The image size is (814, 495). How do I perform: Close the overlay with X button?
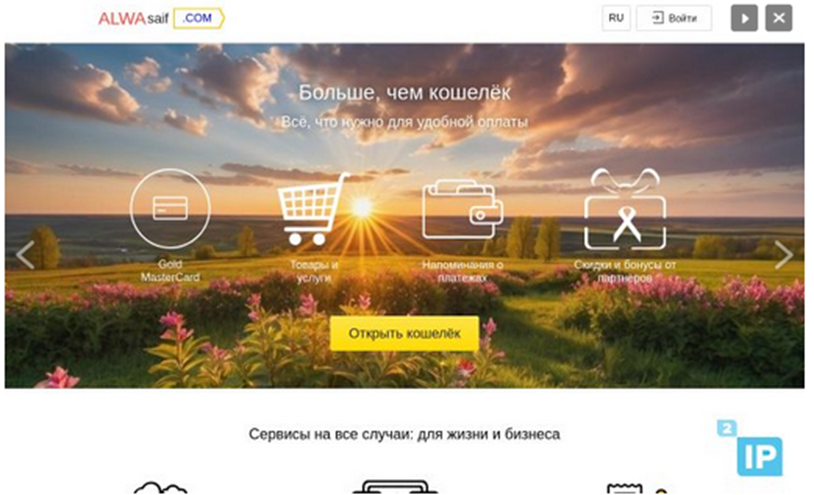click(779, 18)
